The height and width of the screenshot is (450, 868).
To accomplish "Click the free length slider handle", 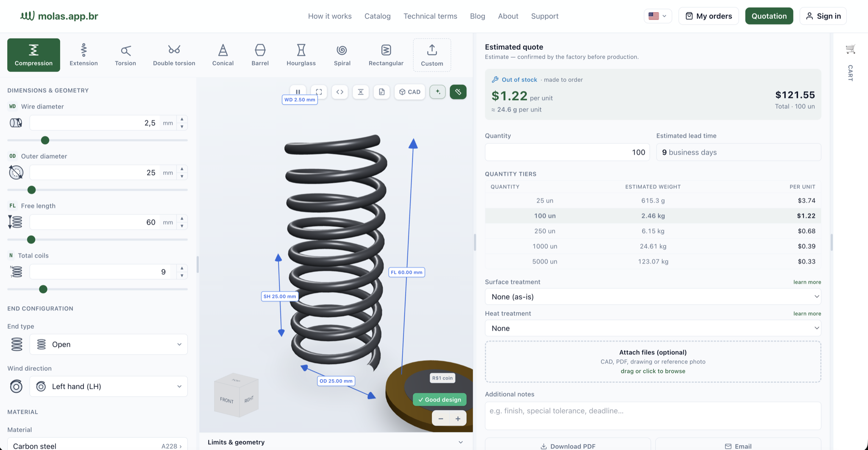I will [x=31, y=240].
